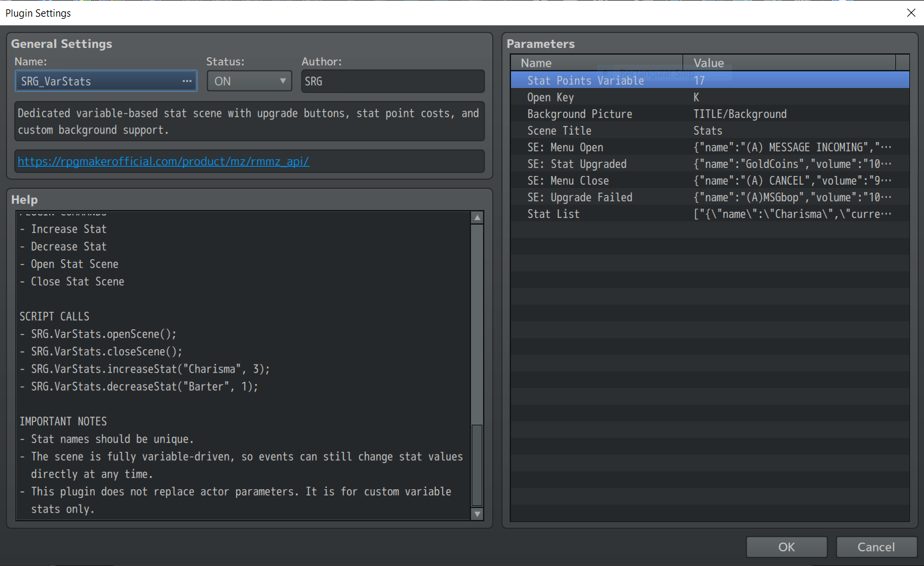Select the SE: Upgrade Failed parameter
The height and width of the screenshot is (566, 924).
[710, 197]
